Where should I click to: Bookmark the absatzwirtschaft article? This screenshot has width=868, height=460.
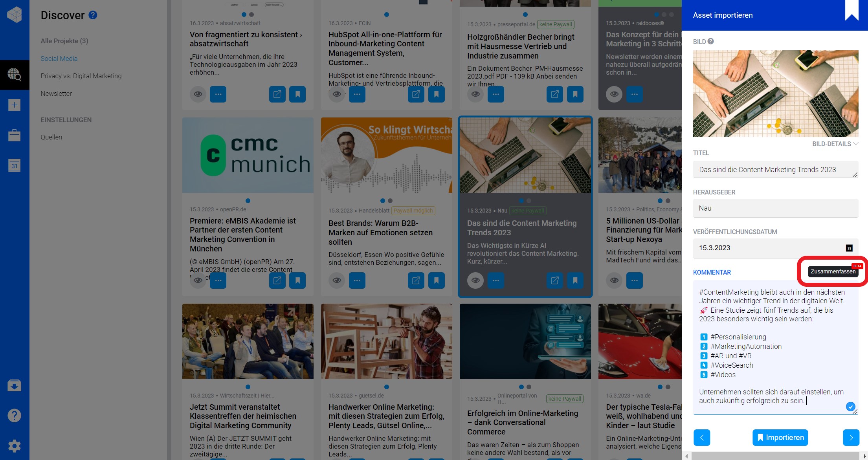click(x=297, y=94)
